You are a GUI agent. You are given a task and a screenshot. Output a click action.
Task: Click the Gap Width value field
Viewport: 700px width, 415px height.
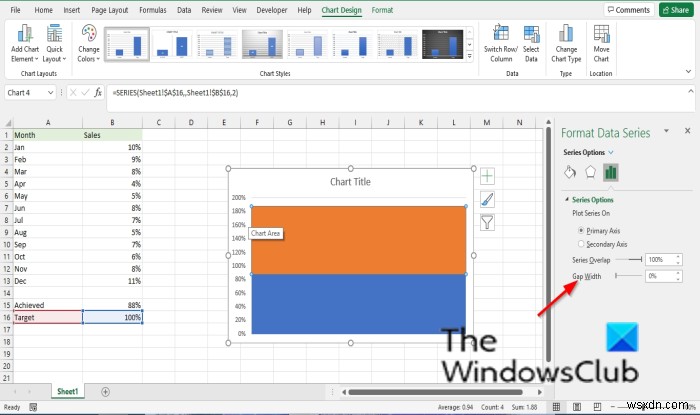pos(659,276)
